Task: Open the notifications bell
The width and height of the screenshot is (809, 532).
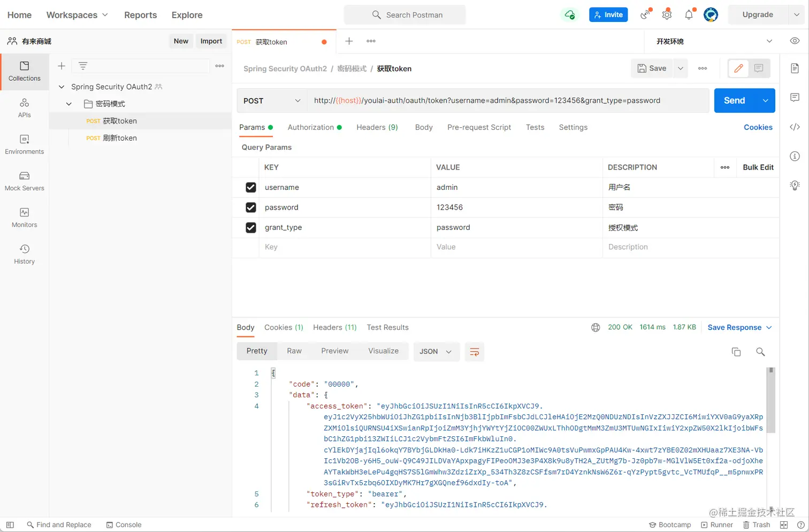Action: click(x=689, y=14)
